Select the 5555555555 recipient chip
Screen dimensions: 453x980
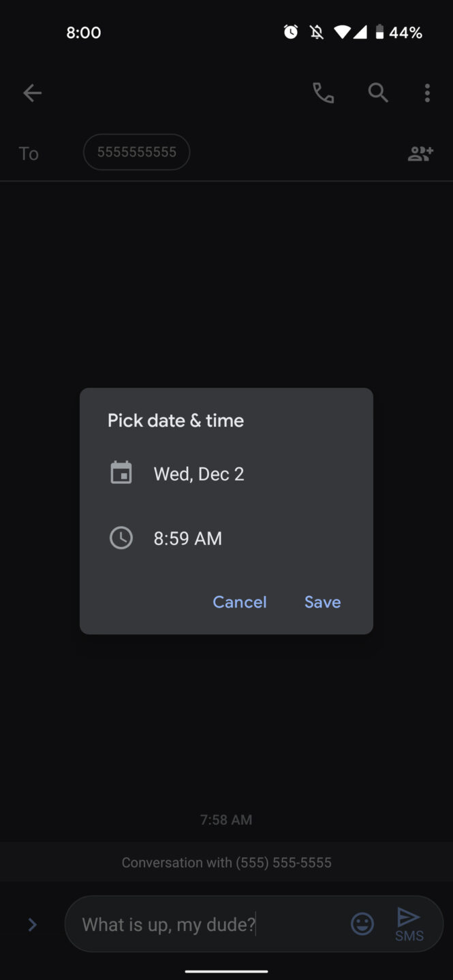coord(136,152)
